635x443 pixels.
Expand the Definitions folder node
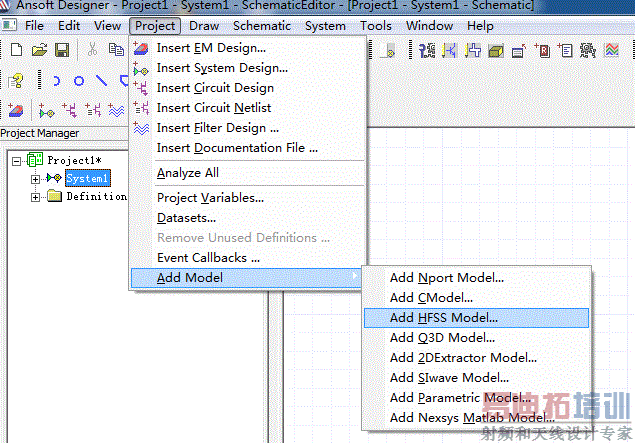(x=35, y=198)
